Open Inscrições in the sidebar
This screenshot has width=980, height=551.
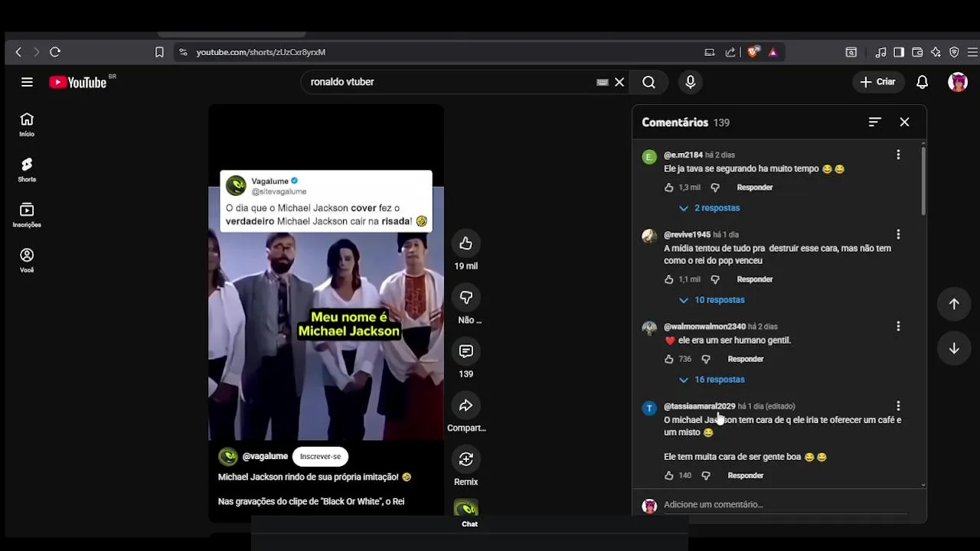point(27,215)
